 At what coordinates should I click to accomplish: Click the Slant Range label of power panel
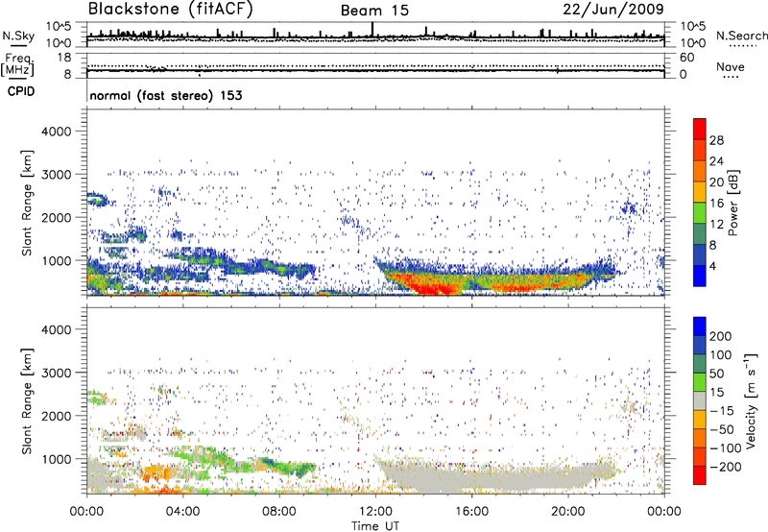tap(27, 203)
